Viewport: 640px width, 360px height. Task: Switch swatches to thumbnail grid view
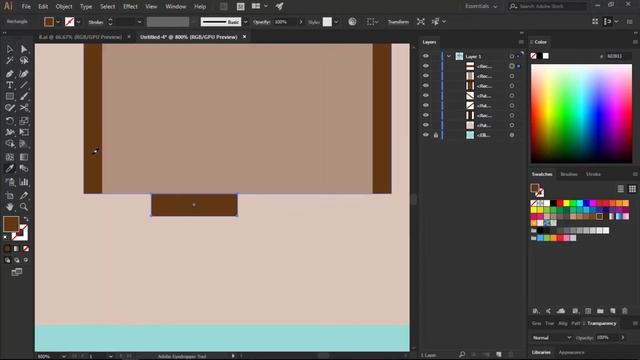[632, 189]
